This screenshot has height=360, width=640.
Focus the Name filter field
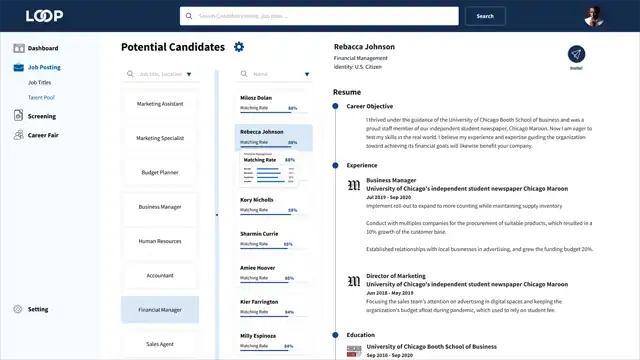click(274, 74)
